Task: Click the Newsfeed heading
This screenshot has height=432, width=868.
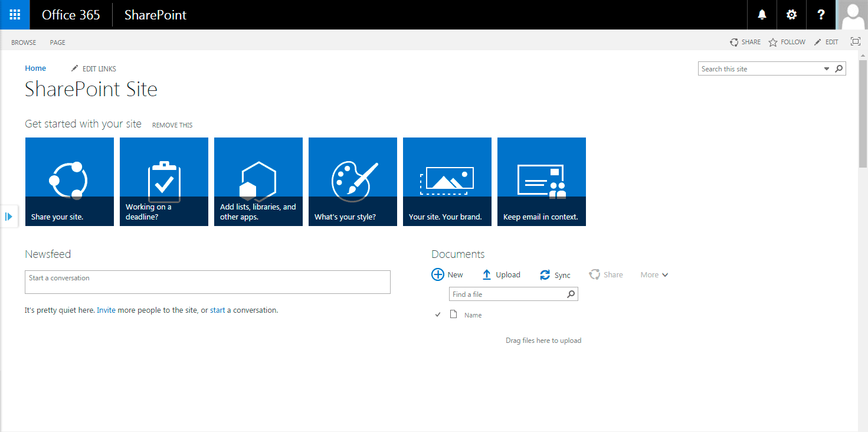Action: click(48, 254)
